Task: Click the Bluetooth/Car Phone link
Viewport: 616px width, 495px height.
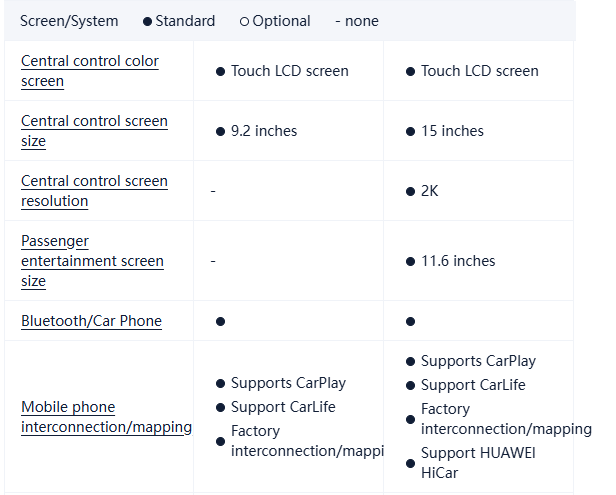Action: [x=91, y=321]
